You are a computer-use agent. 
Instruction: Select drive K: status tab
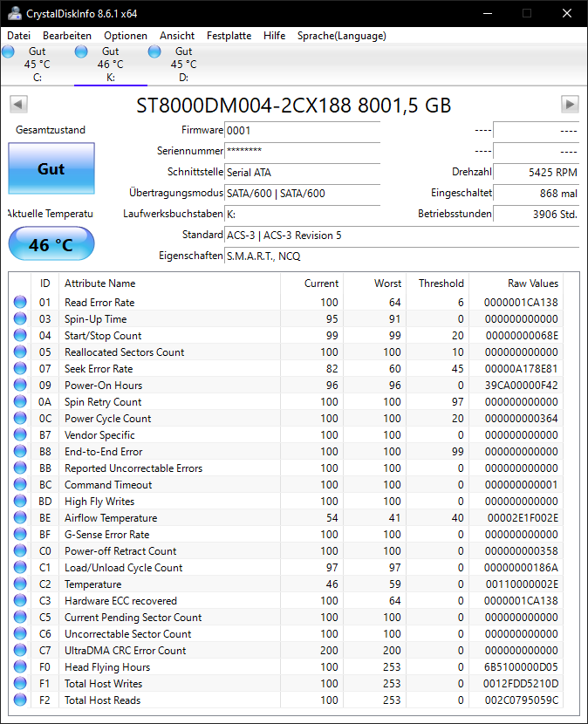(x=111, y=65)
